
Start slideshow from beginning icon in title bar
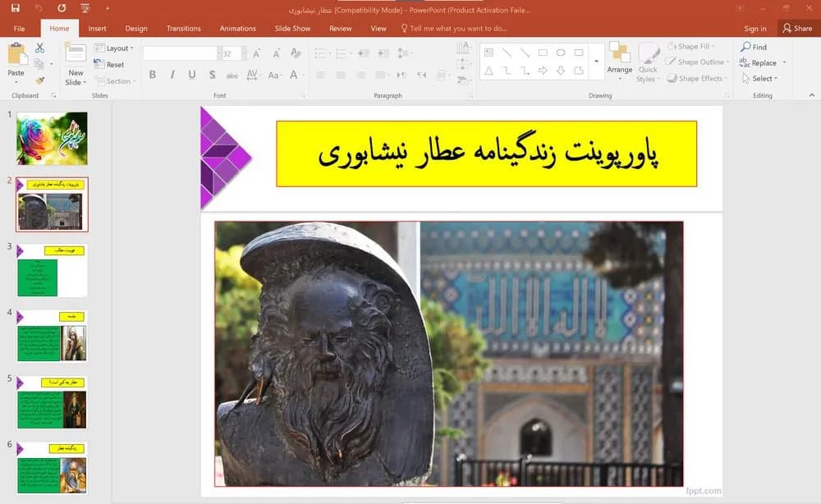point(85,8)
